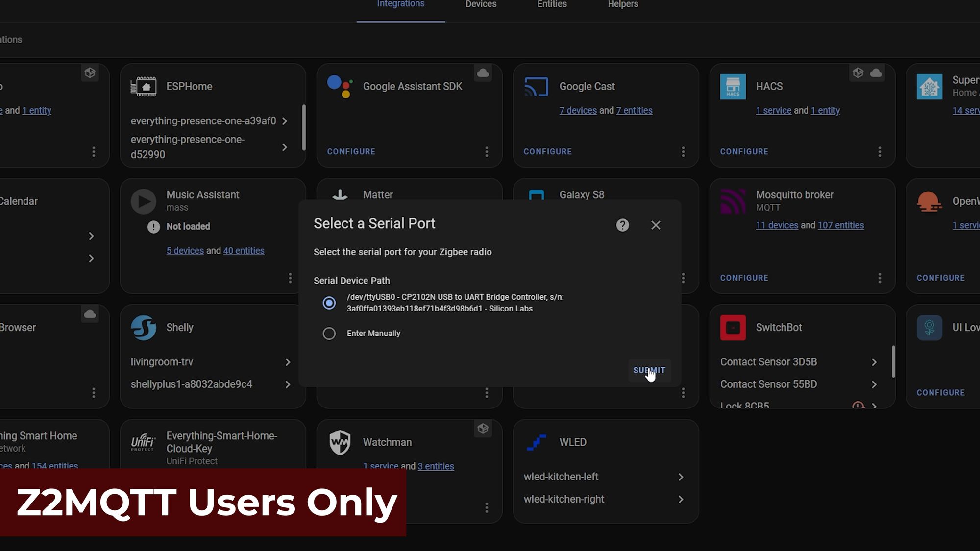Submit the serial port selection

tap(649, 370)
